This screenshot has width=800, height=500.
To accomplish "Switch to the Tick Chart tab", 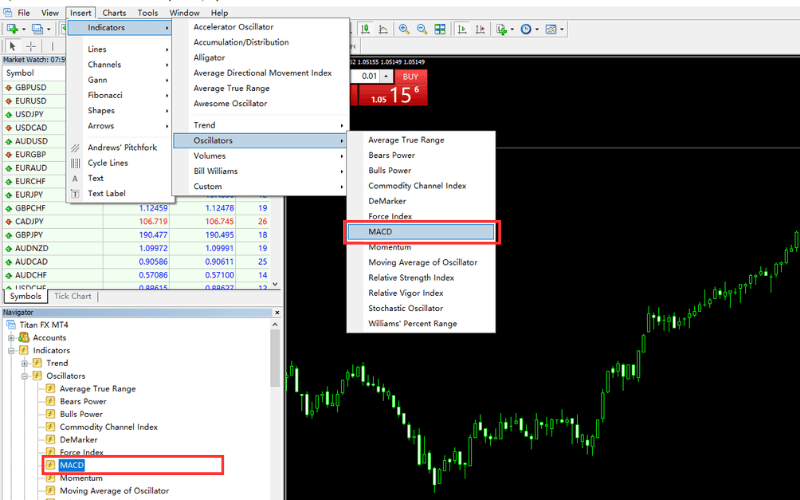I will [x=72, y=296].
